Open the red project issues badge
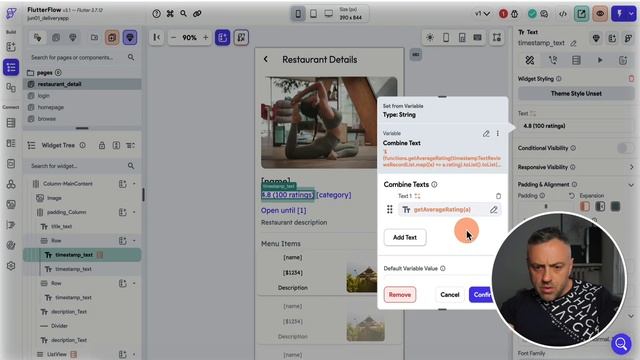Viewport: 640px width, 360px height. pos(503,14)
